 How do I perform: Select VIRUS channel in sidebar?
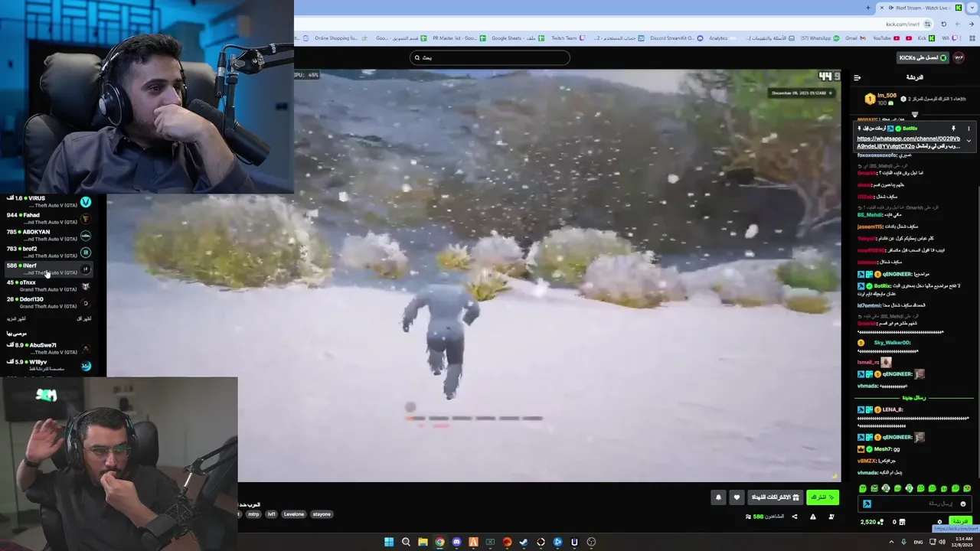click(x=47, y=202)
